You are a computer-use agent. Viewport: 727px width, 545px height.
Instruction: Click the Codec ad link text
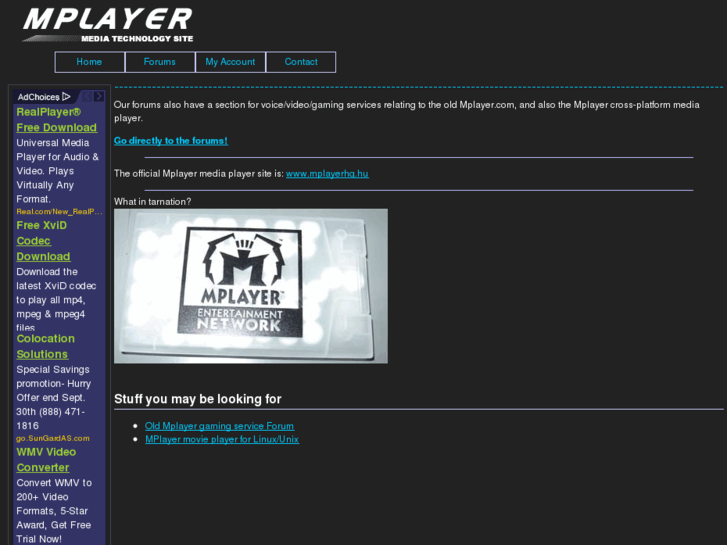click(33, 241)
